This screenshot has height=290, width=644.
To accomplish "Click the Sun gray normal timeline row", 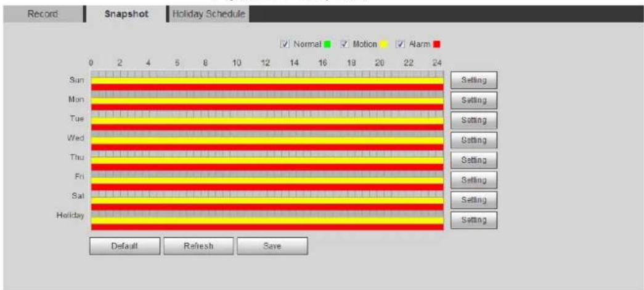I will click(x=267, y=75).
